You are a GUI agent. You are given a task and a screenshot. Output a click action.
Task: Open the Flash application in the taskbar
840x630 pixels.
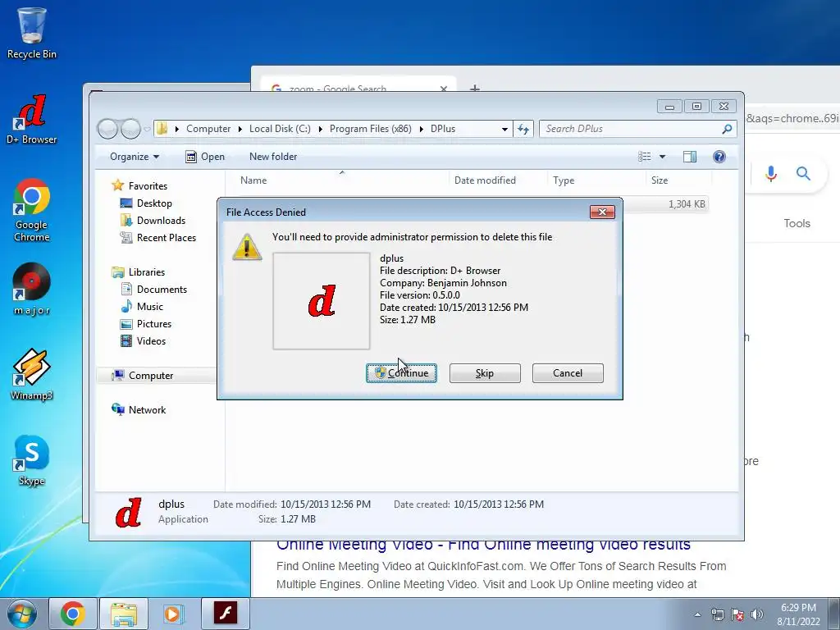pyautogui.click(x=225, y=614)
